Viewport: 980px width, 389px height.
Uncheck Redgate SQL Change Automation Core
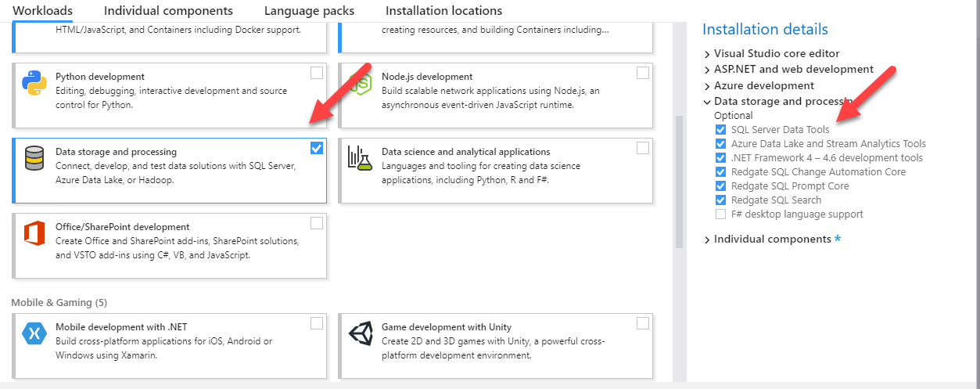pyautogui.click(x=720, y=172)
